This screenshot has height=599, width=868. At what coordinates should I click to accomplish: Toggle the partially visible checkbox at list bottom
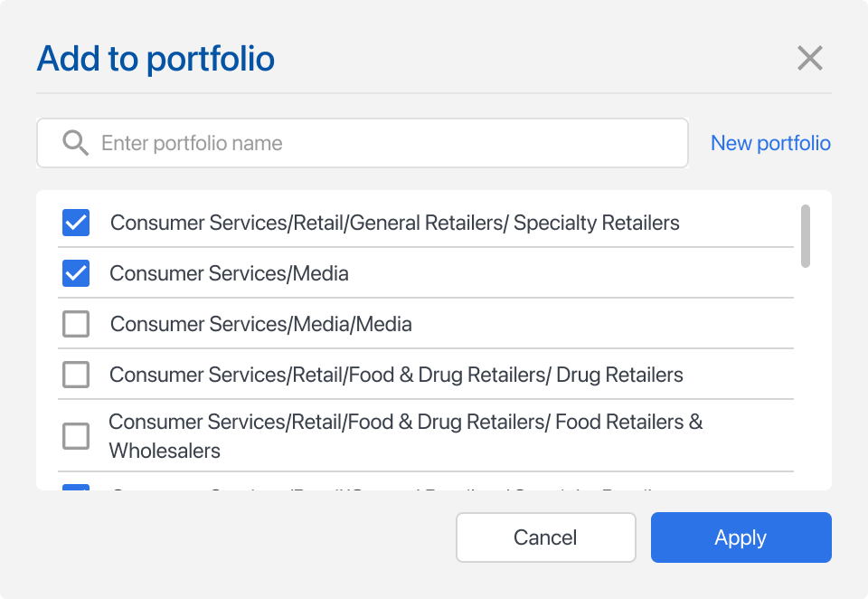coord(76,489)
